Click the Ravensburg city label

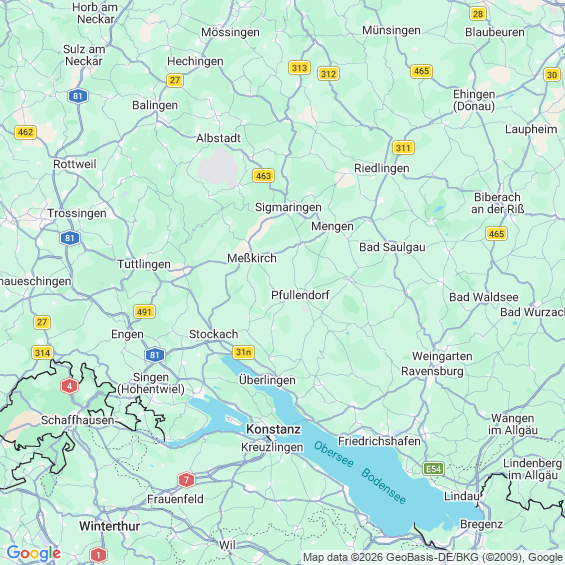432,371
